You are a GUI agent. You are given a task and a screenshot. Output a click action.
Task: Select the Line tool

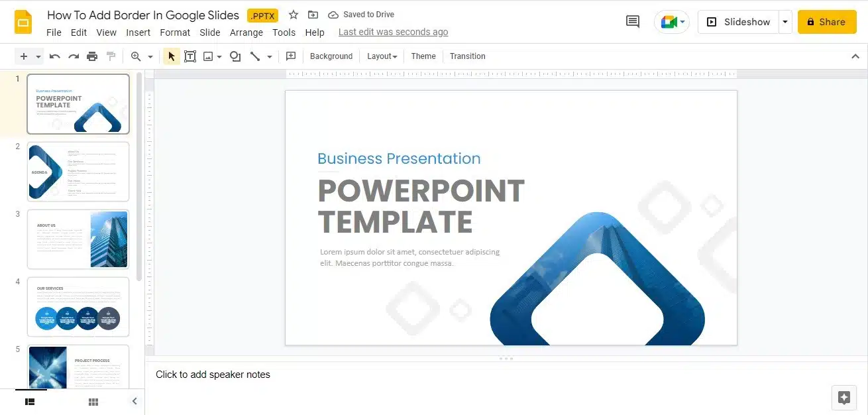[x=256, y=56]
